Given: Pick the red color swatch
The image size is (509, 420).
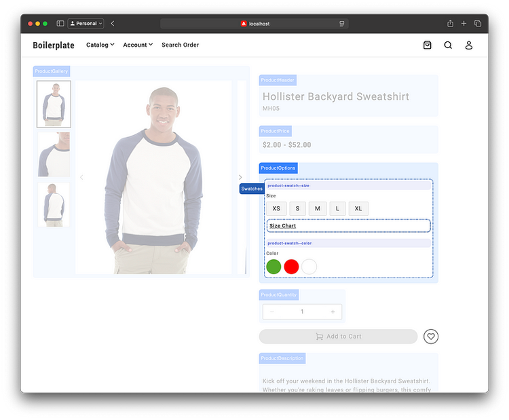Looking at the screenshot, I should 291,267.
